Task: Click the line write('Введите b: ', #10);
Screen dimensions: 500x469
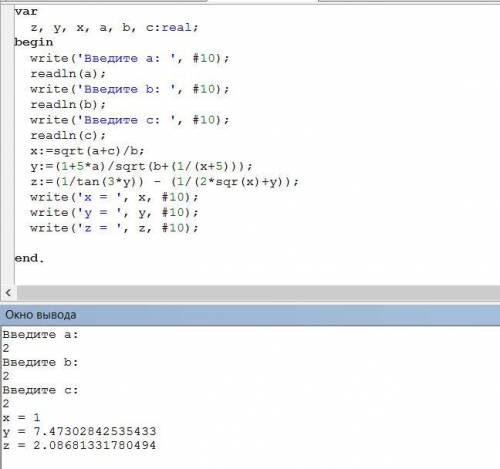Action: click(130, 89)
